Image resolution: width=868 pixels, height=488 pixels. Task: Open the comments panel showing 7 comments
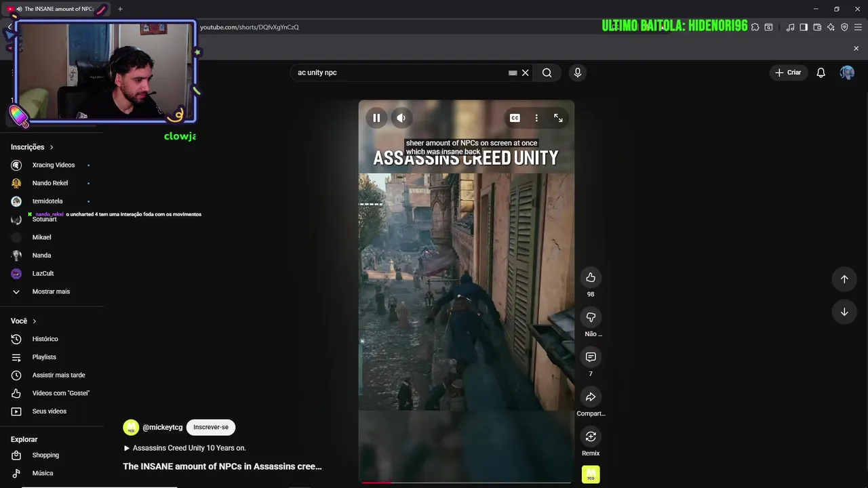591,357
